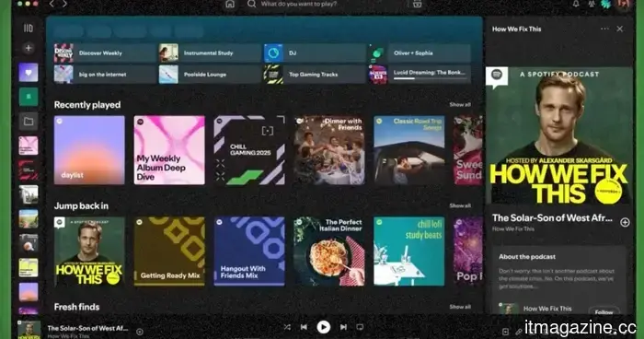The height and width of the screenshot is (339, 644).
Task: Skip to next track
Action: pyautogui.click(x=343, y=327)
